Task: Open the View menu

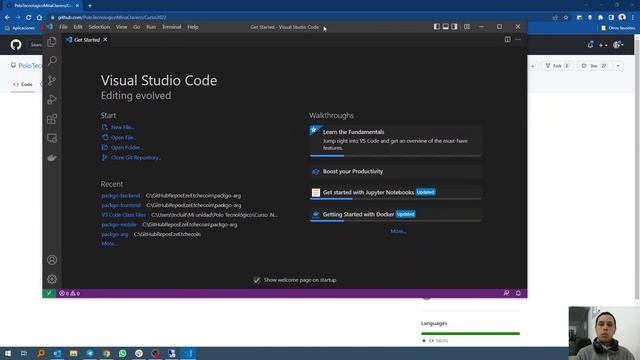Action: point(121,27)
